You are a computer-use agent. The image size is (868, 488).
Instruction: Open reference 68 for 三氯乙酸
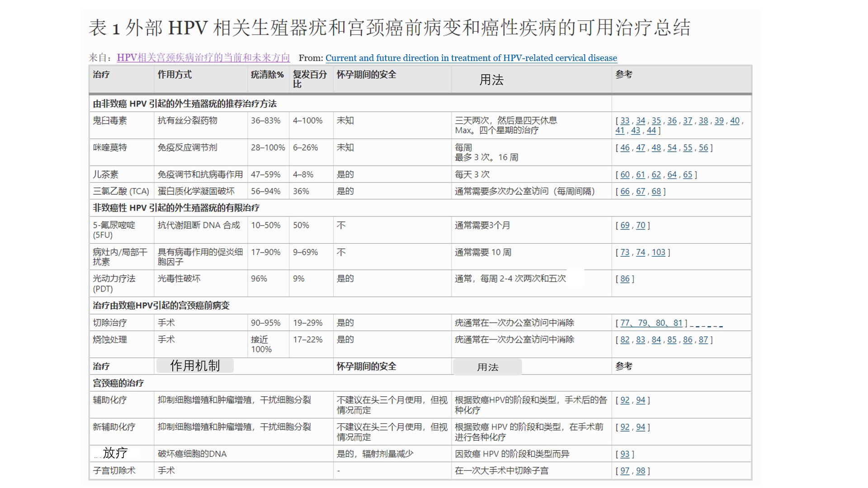point(656,191)
